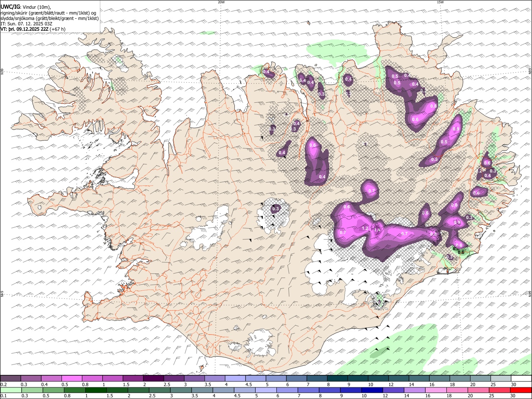The image size is (532, 399).
Task: Click the 'UWC/IG: Vindur (10m)' title text
Action: [x=26, y=7]
